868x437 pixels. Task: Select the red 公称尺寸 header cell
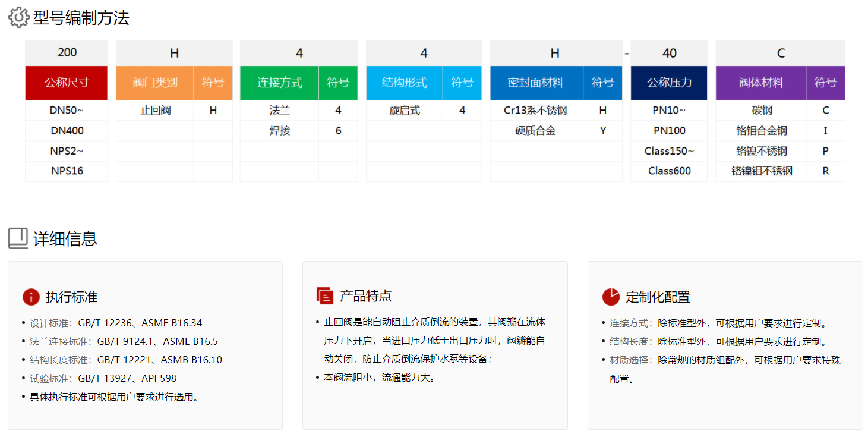click(66, 83)
